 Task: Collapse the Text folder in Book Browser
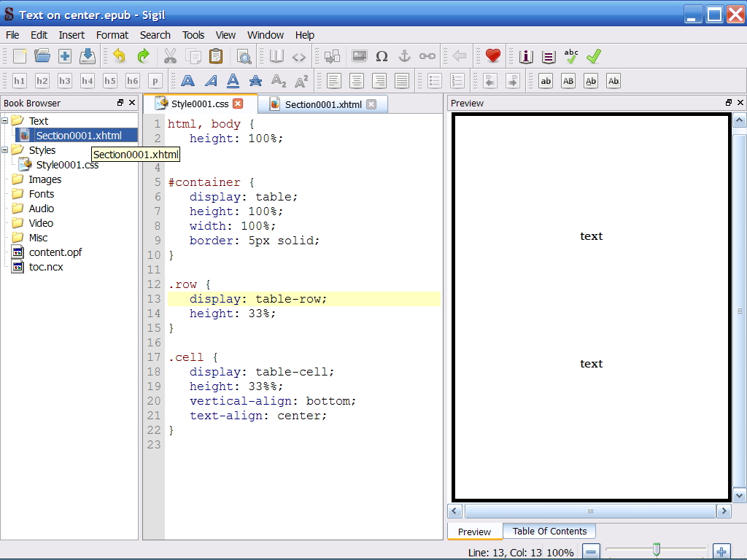click(6, 121)
